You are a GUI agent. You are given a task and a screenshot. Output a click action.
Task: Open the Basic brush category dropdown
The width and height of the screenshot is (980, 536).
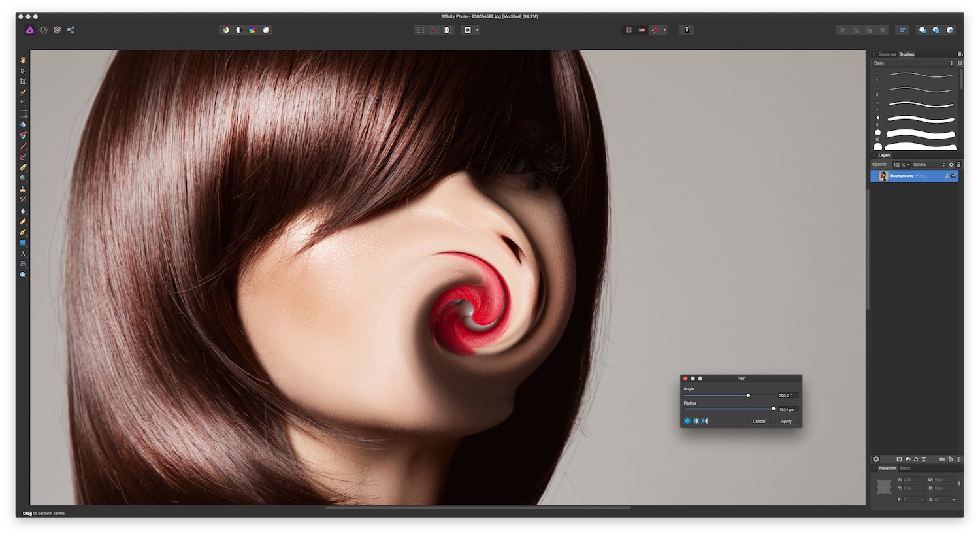[x=913, y=63]
